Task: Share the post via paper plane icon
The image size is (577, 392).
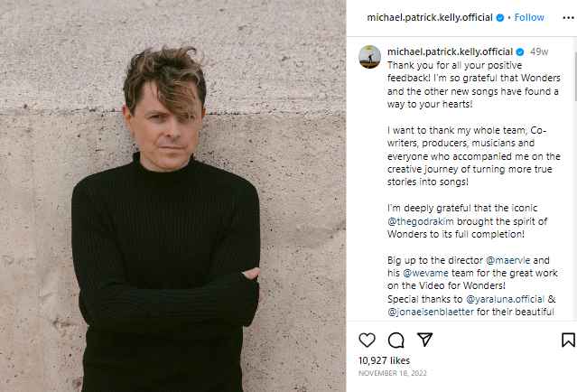Action: [424, 340]
